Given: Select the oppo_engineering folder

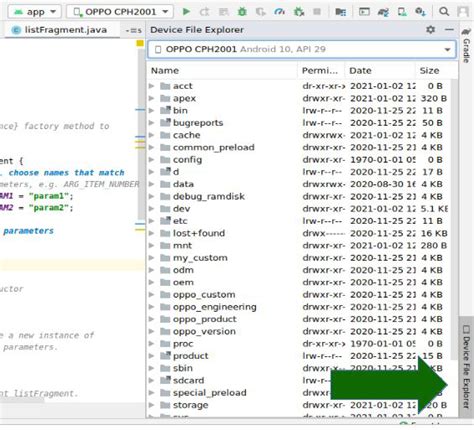Looking at the screenshot, I should (x=298, y=307).
